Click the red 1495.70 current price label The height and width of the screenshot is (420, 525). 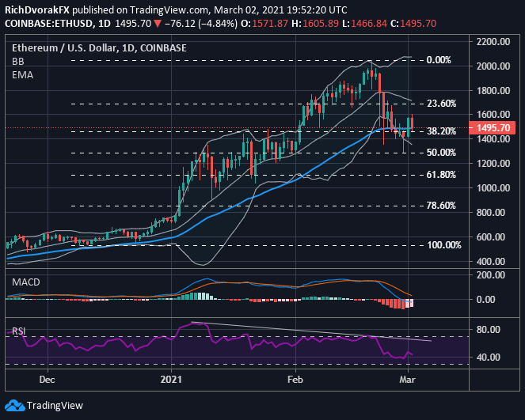click(x=493, y=128)
